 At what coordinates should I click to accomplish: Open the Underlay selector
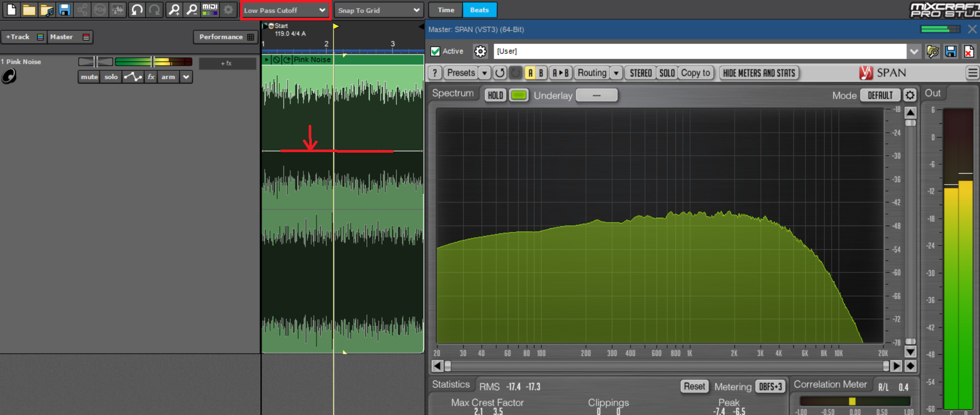pos(596,95)
